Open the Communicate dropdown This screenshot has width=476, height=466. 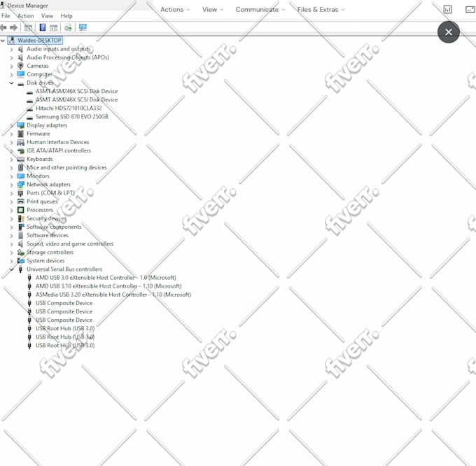[x=260, y=10]
